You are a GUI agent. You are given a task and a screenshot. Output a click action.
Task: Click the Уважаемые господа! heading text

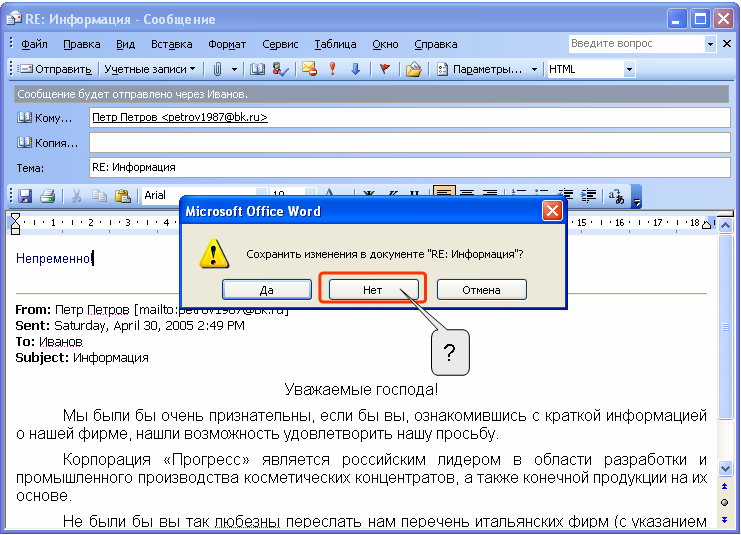pyautogui.click(x=361, y=389)
